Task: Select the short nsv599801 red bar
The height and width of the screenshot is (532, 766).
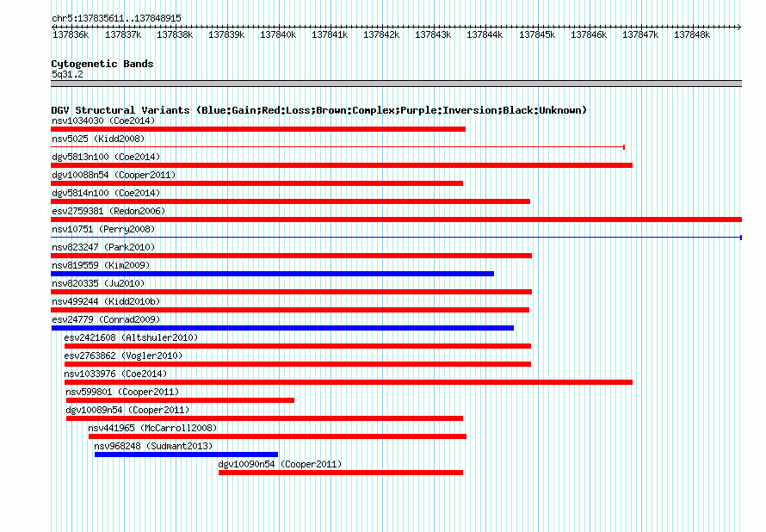Action: (x=180, y=400)
